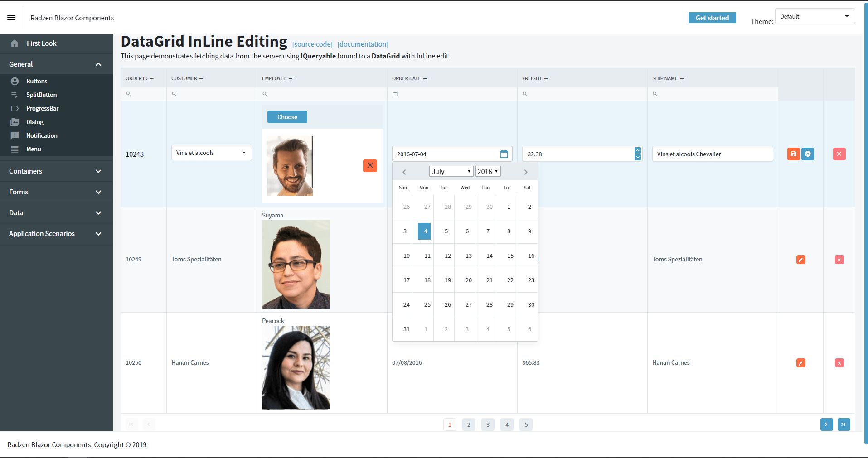Open the Theme dropdown

pyautogui.click(x=815, y=16)
